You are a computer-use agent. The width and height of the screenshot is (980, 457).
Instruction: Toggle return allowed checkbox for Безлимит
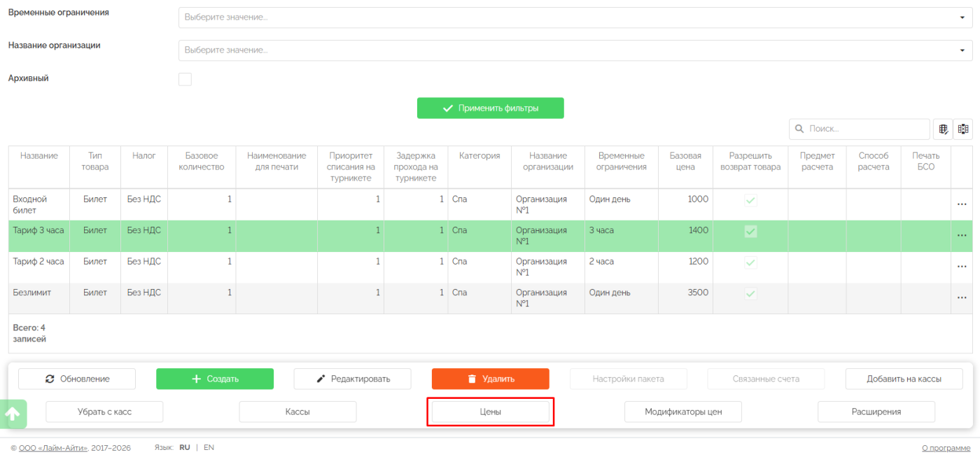coord(750,294)
